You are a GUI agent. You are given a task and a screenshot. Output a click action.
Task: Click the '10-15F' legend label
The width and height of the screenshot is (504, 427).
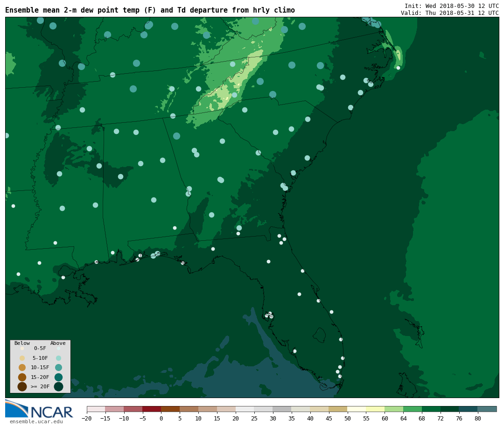tap(40, 367)
